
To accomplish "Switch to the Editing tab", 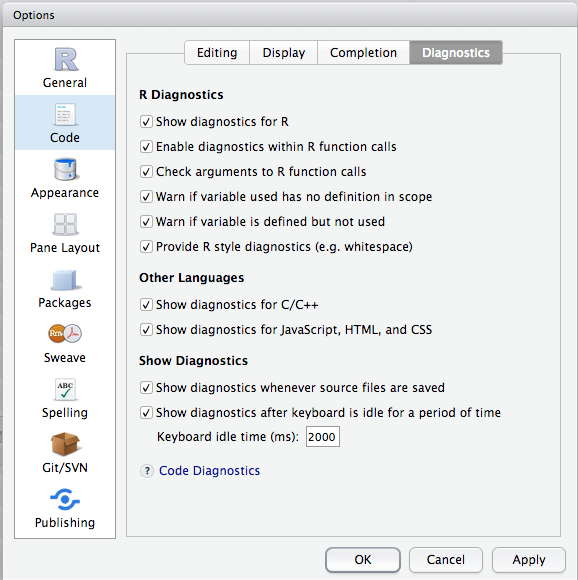I will 217,53.
